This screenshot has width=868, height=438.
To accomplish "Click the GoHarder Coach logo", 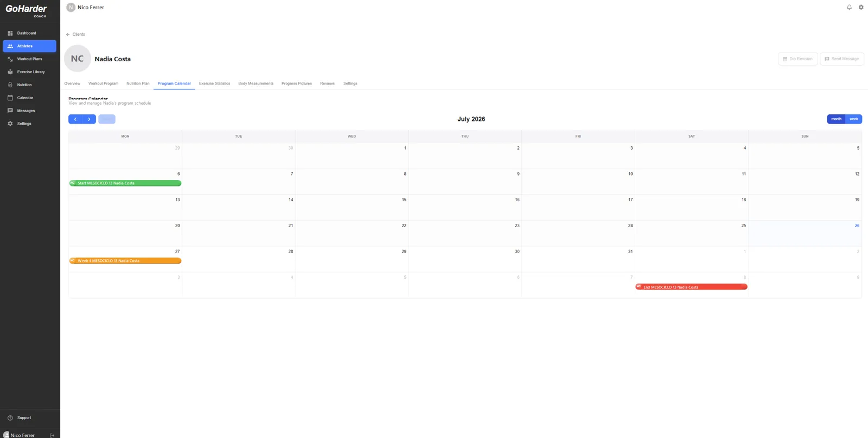I will click(27, 10).
